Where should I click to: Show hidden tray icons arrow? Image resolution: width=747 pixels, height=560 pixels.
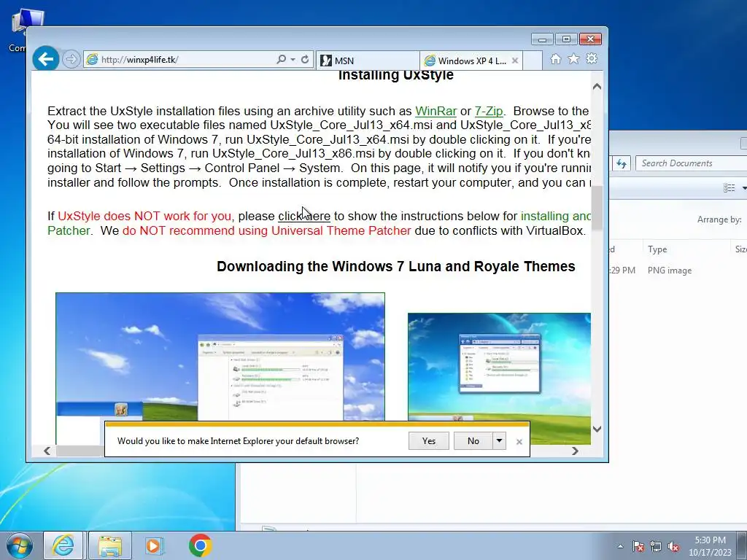pyautogui.click(x=620, y=546)
